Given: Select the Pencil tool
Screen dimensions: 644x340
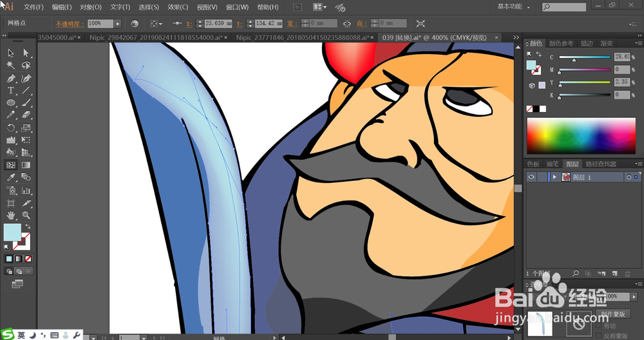Looking at the screenshot, I should pyautogui.click(x=11, y=115).
